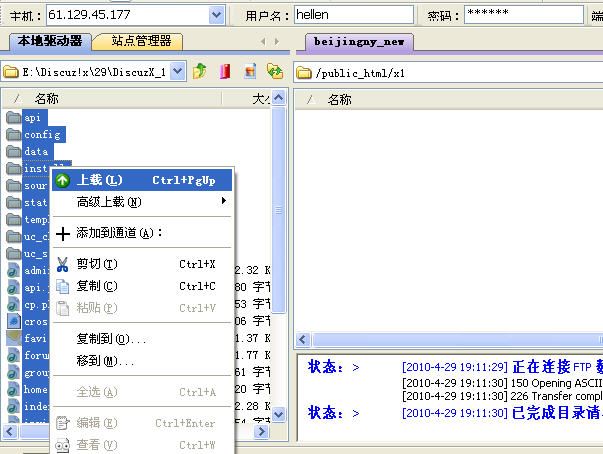Click the 名称 column header in remote pane

340,99
